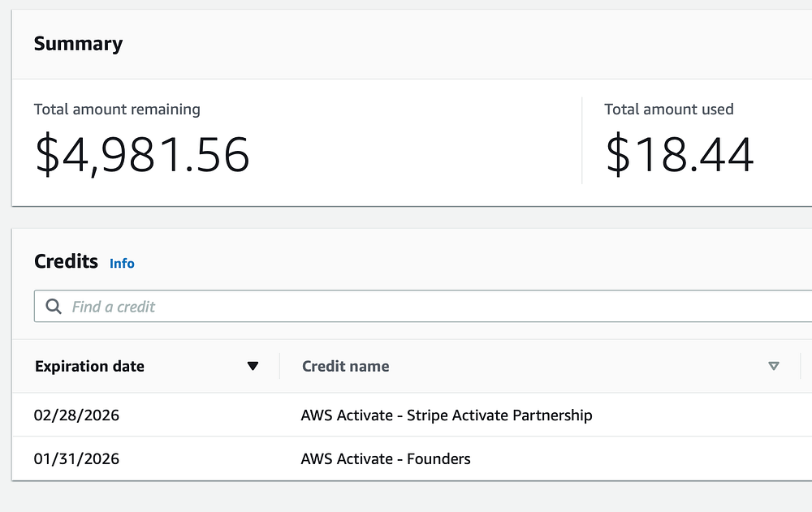The width and height of the screenshot is (812, 512).
Task: Click the "Total amount remaining" label
Action: coord(117,109)
